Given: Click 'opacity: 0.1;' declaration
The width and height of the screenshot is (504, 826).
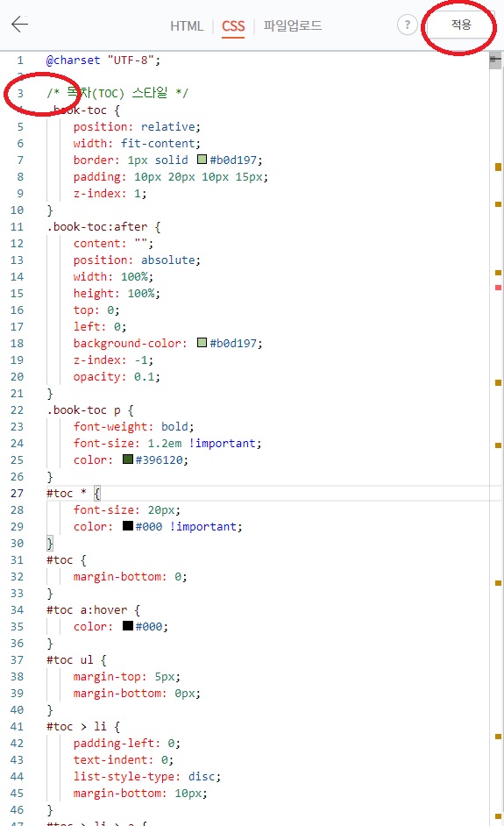Looking at the screenshot, I should pos(117,377).
